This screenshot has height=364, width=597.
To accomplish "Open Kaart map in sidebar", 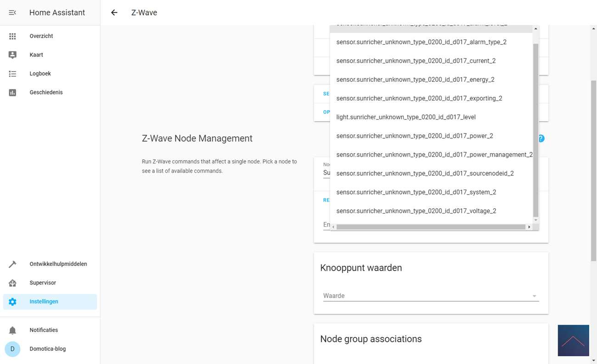I will [36, 55].
